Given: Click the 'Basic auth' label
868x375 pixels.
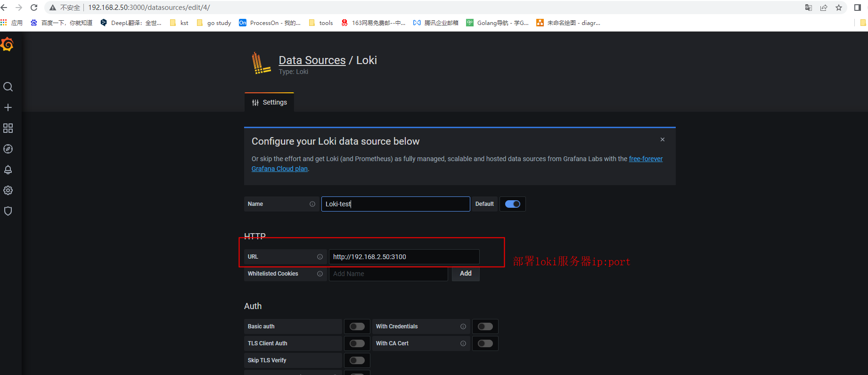Looking at the screenshot, I should [261, 326].
